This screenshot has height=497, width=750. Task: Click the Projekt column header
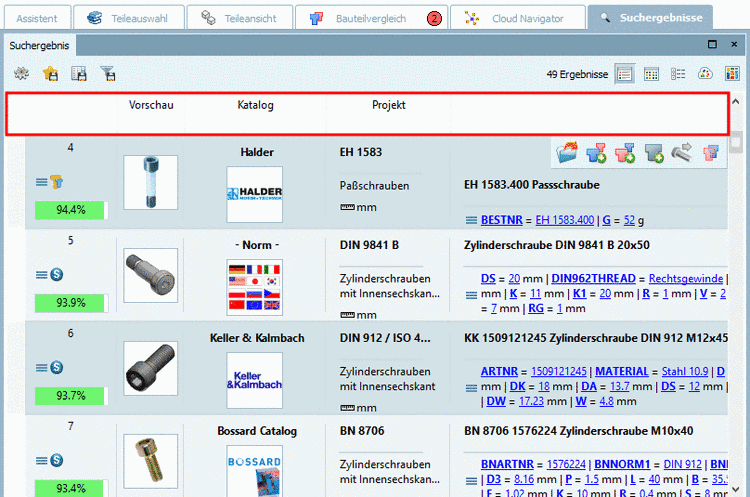pyautogui.click(x=388, y=105)
